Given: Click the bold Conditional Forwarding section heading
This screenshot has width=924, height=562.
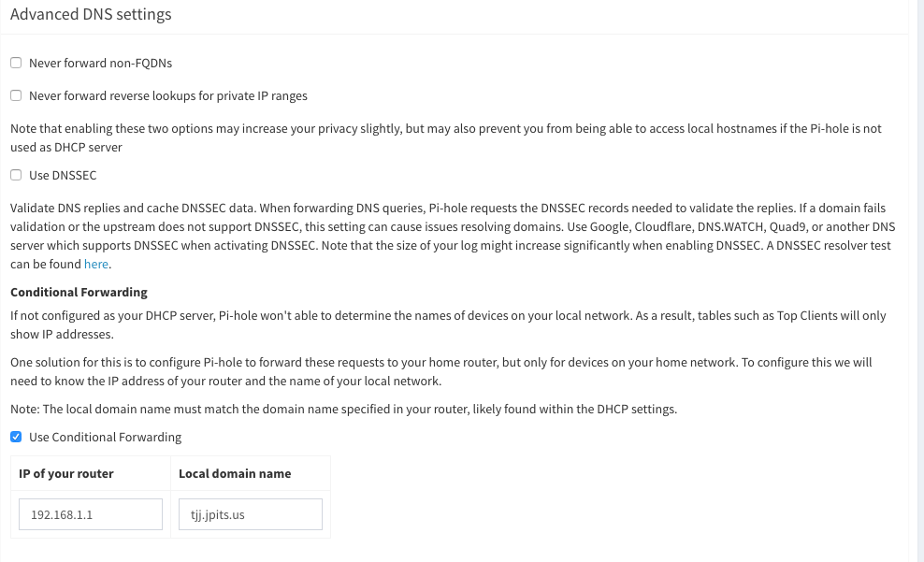Looking at the screenshot, I should (x=79, y=293).
